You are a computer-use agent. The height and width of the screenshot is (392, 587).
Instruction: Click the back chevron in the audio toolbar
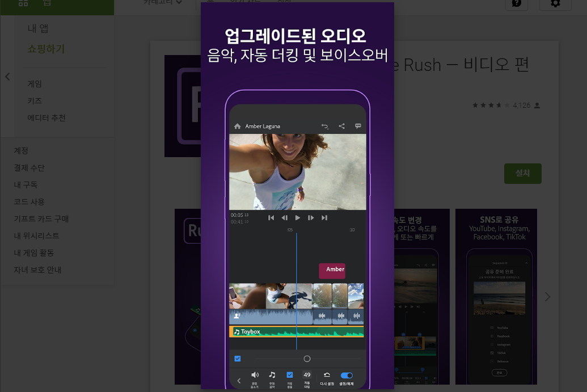(239, 381)
